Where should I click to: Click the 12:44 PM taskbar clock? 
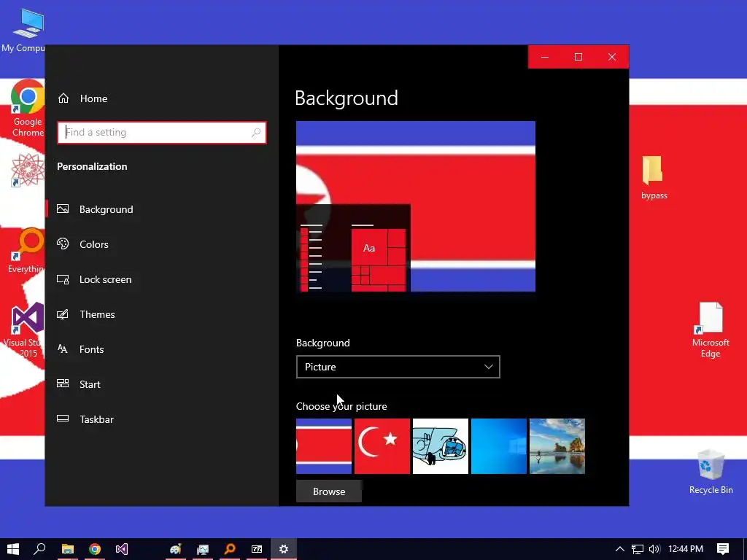[686, 549]
